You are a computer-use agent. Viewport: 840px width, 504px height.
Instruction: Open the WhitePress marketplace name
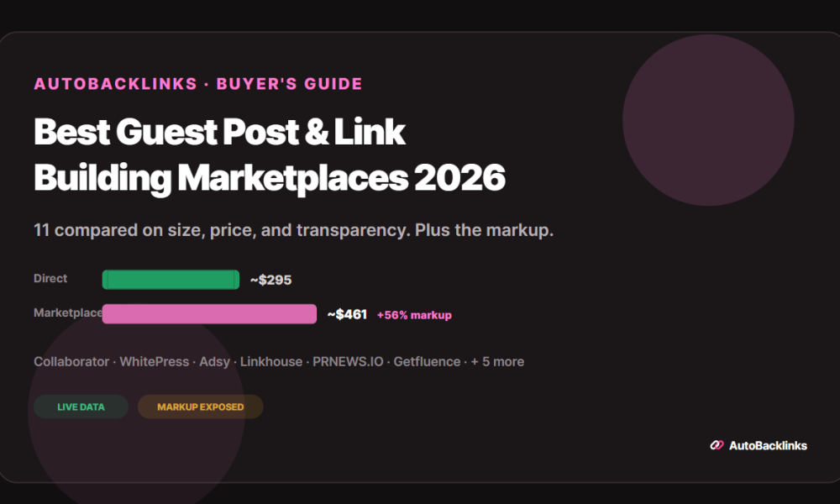[155, 361]
